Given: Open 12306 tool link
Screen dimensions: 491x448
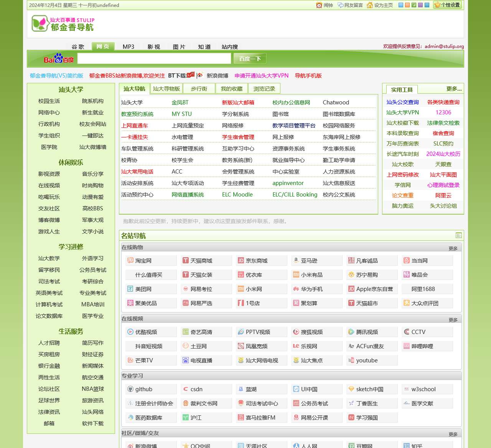Looking at the screenshot, I should (443, 112).
